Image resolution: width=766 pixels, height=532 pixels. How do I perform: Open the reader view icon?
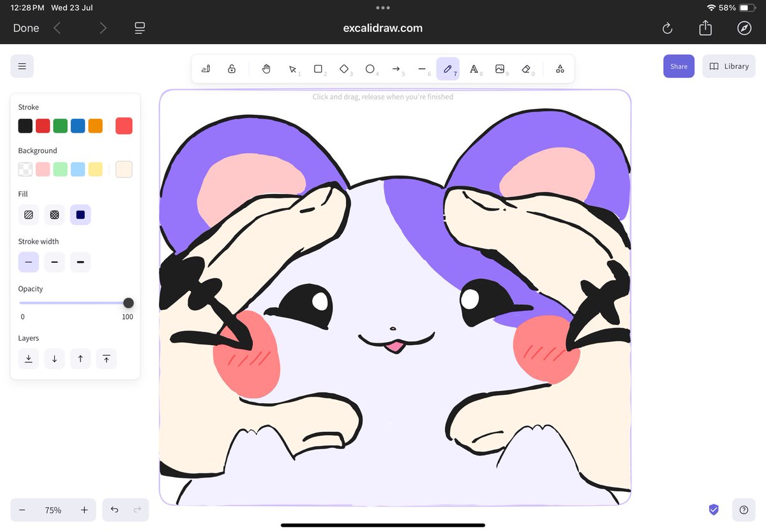click(x=140, y=28)
